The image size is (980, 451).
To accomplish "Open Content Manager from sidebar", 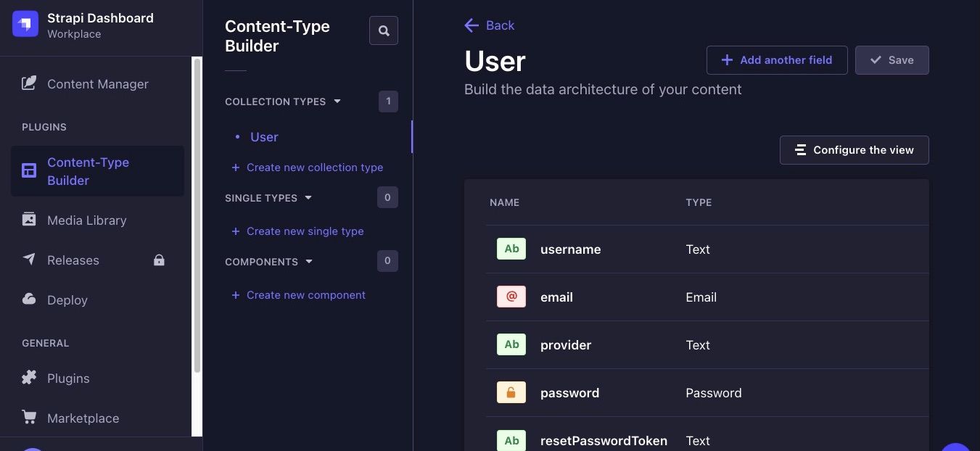I will (97, 84).
